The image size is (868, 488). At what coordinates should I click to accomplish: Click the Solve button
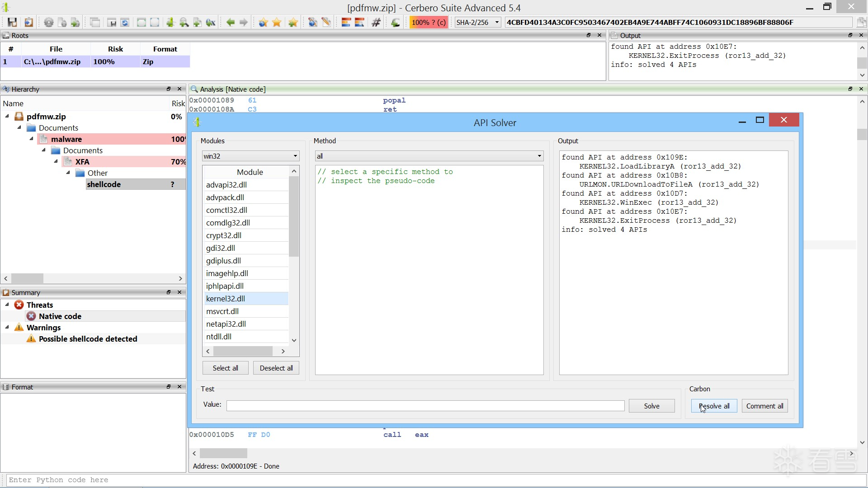coord(651,406)
